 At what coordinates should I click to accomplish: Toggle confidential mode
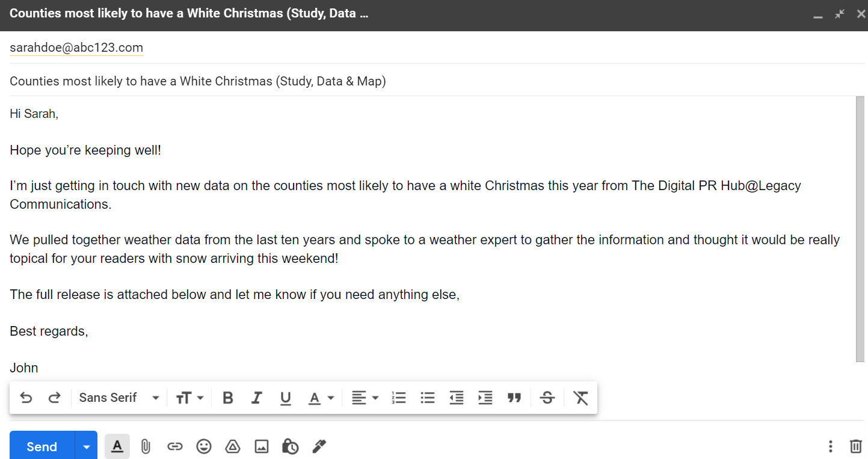[291, 446]
